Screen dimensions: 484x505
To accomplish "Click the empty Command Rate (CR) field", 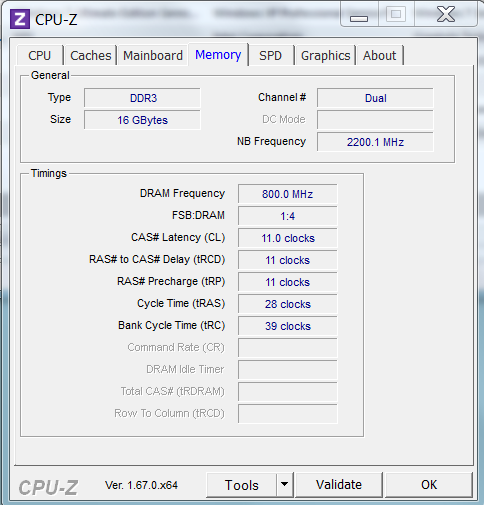I will (x=288, y=348).
